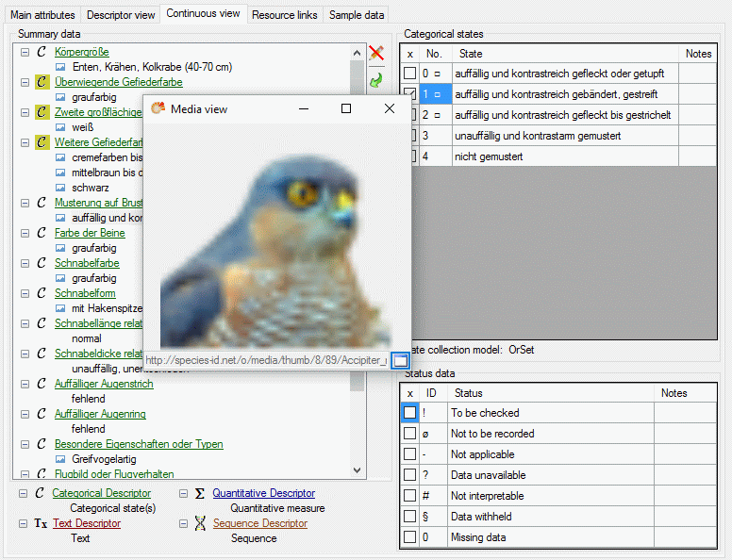Image resolution: width=732 pixels, height=560 pixels.
Task: Click the green arrow icon below delete
Action: click(x=376, y=82)
